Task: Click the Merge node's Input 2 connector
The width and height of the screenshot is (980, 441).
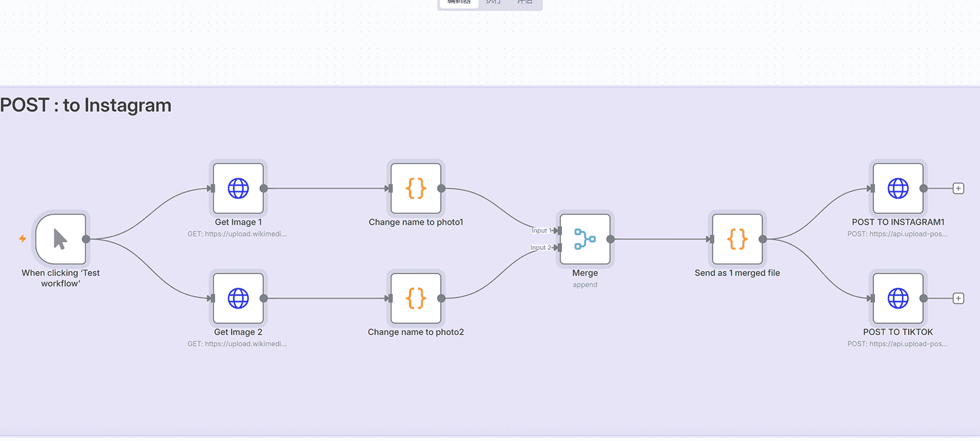Action: [558, 247]
